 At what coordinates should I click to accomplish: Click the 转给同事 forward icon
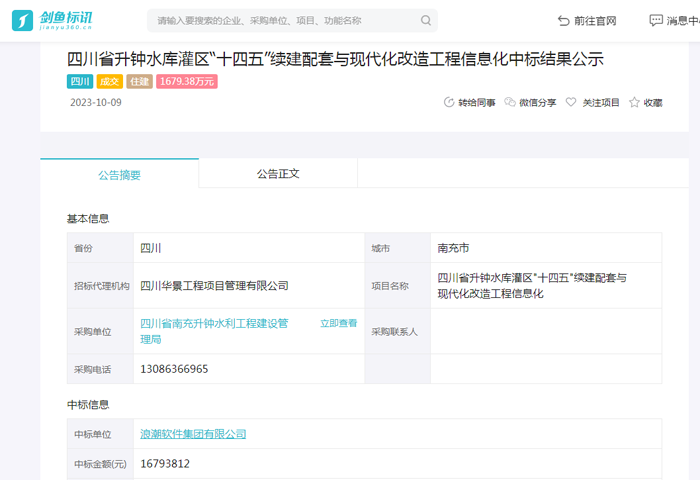tap(449, 103)
